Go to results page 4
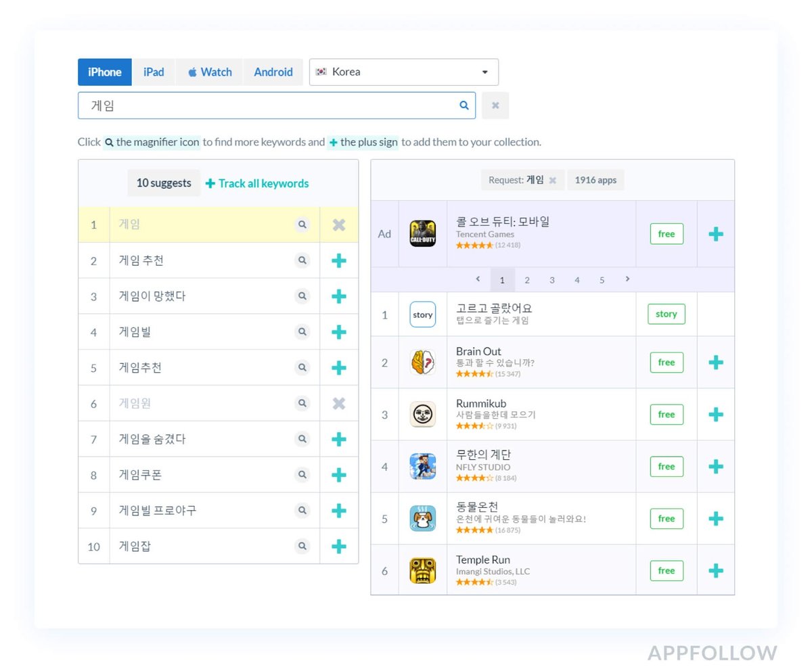 tap(577, 280)
